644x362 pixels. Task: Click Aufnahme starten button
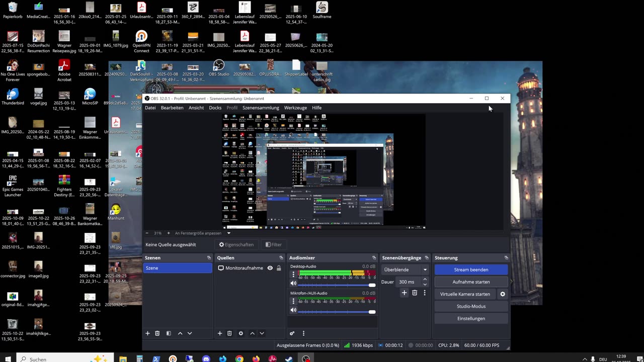click(x=471, y=282)
